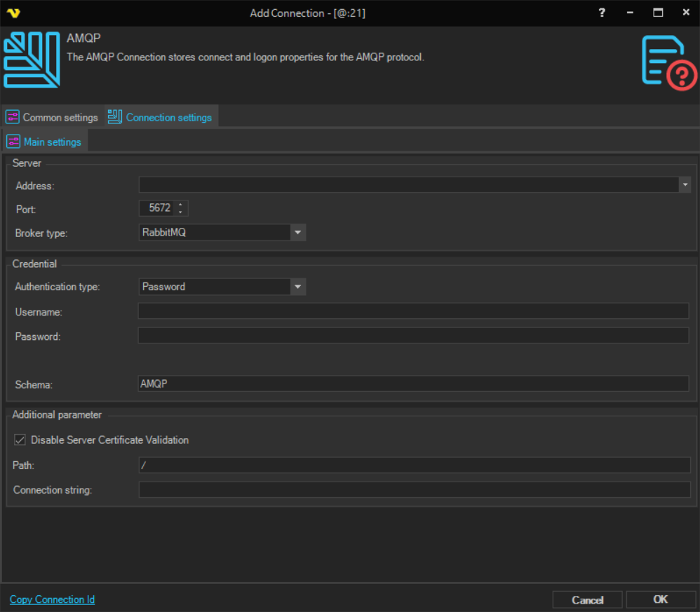The height and width of the screenshot is (612, 700).
Task: Toggle Disable Server Certificate Validation checkbox
Action: click(20, 440)
